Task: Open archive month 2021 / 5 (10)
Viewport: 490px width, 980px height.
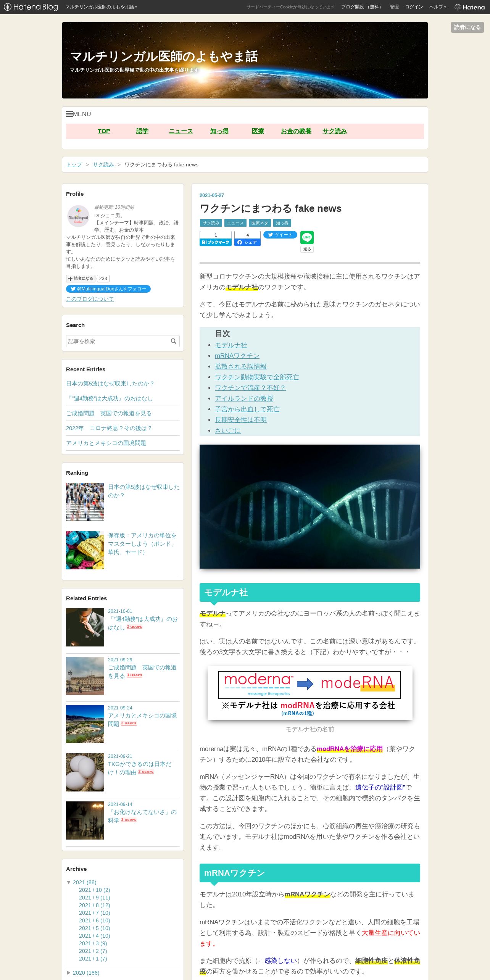Action: 95,928
